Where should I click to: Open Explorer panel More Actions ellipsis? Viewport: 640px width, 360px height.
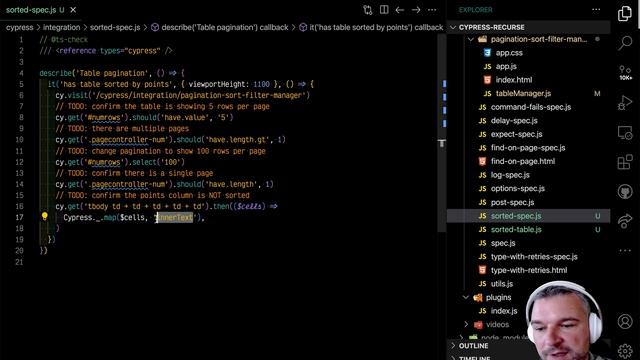click(x=596, y=10)
